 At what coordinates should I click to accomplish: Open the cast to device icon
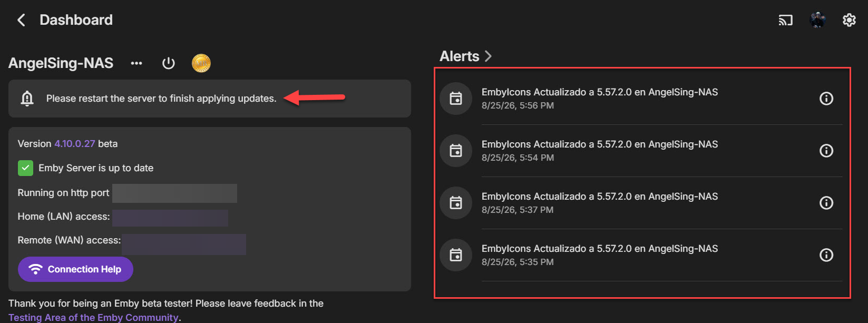coord(785,20)
